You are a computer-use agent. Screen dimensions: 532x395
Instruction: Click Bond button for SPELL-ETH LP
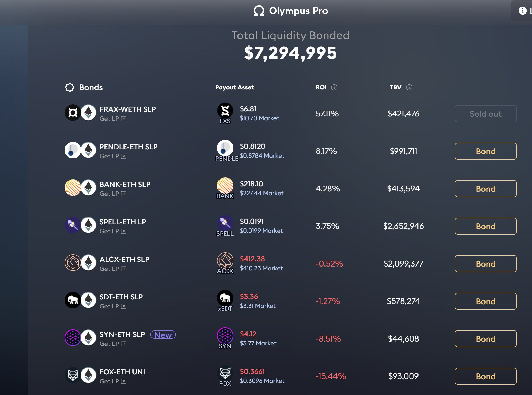coord(486,226)
